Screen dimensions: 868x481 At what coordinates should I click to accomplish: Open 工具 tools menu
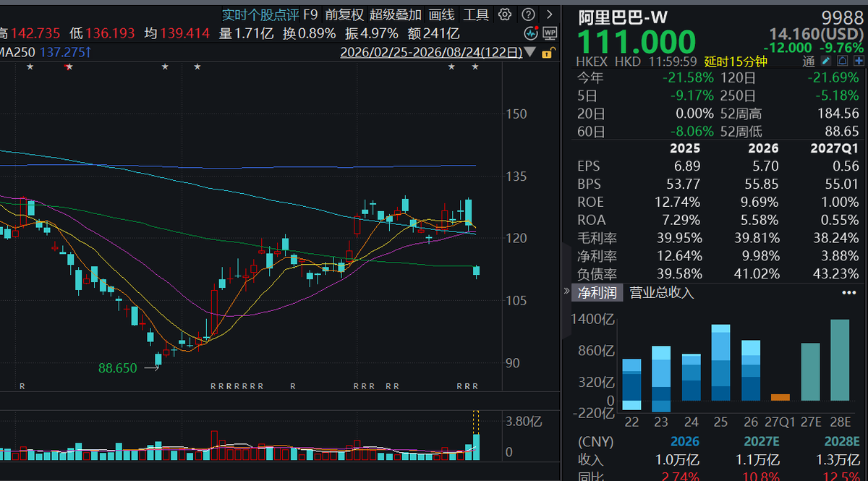pos(476,14)
